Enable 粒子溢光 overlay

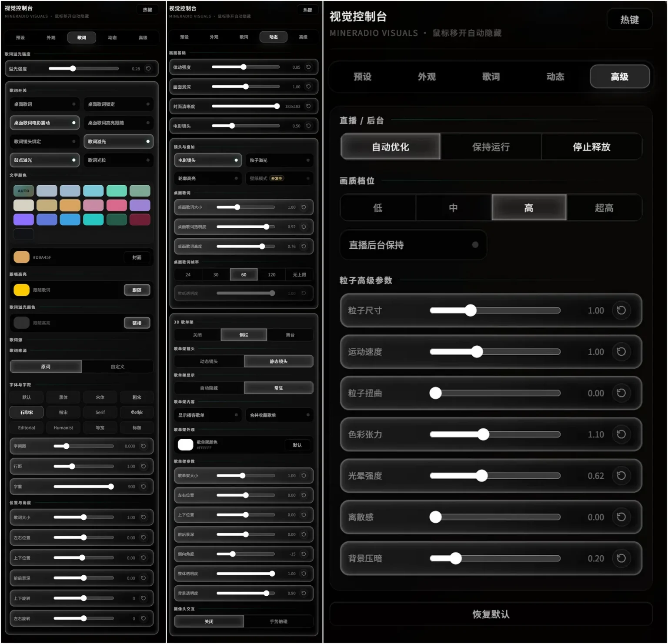pos(280,160)
